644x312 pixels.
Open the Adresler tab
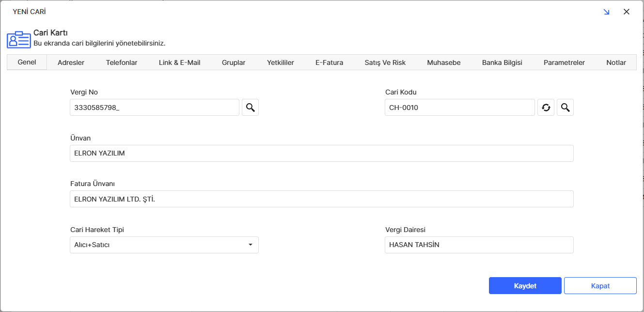point(71,62)
